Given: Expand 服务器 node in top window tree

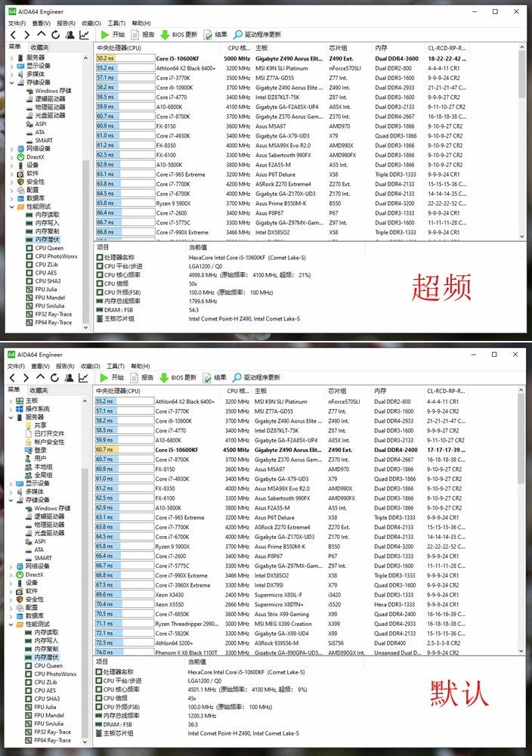Looking at the screenshot, I should (11, 57).
